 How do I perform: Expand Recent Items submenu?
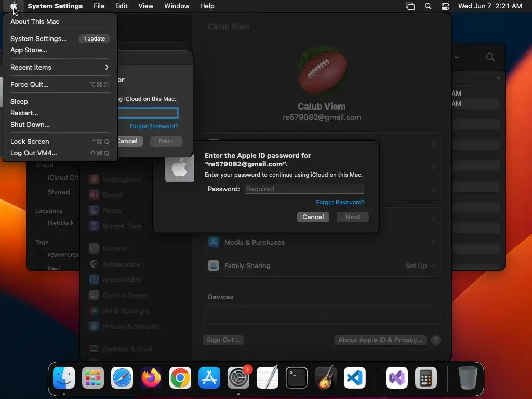pos(60,67)
